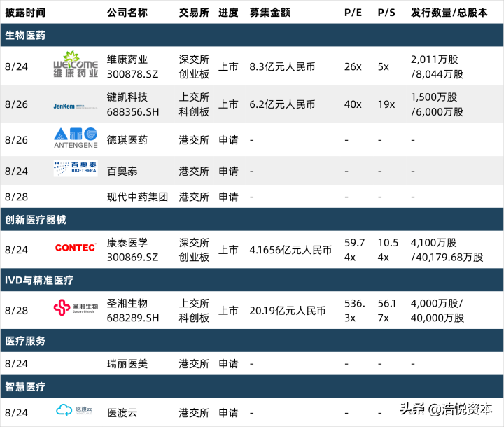Click the 百奥泰 Bio-Thera logo
This screenshot has height=427, width=504.
[76, 168]
